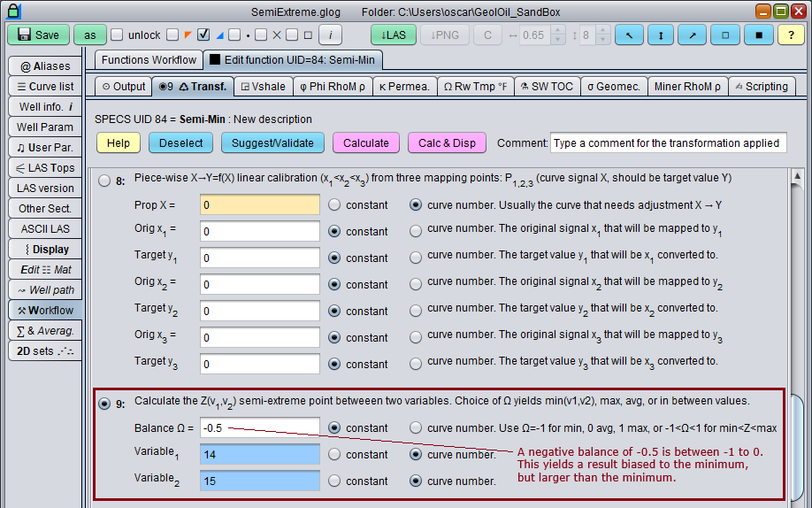Click the filled black square toolbar button
Image resolution: width=812 pixels, height=508 pixels.
pyautogui.click(x=759, y=35)
